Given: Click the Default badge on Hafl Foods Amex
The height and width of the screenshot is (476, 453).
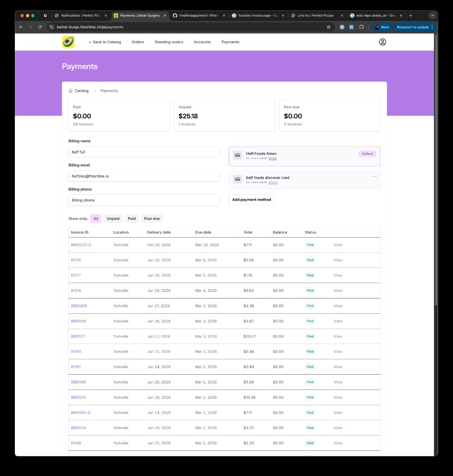Looking at the screenshot, I should coord(367,153).
